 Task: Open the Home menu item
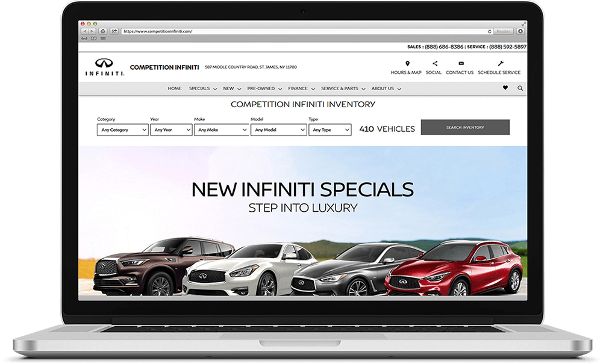[175, 88]
